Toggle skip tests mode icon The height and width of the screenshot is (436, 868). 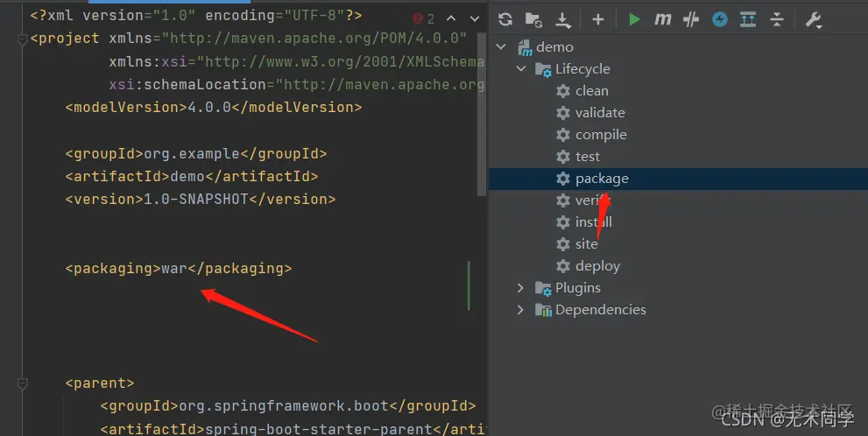pos(691,20)
